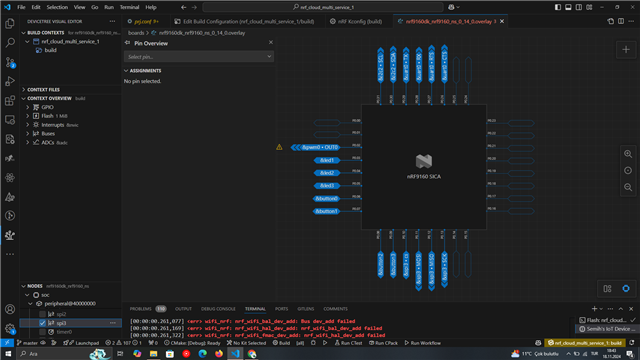
Task: Open the Debug Console panel tab
Action: coord(218,309)
